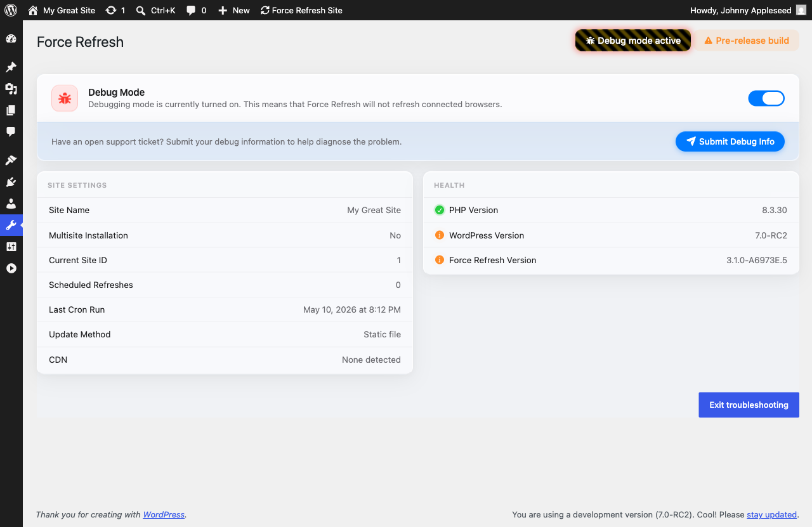The width and height of the screenshot is (812, 527).
Task: Open Dashboard from the sidebar
Action: pos(11,39)
